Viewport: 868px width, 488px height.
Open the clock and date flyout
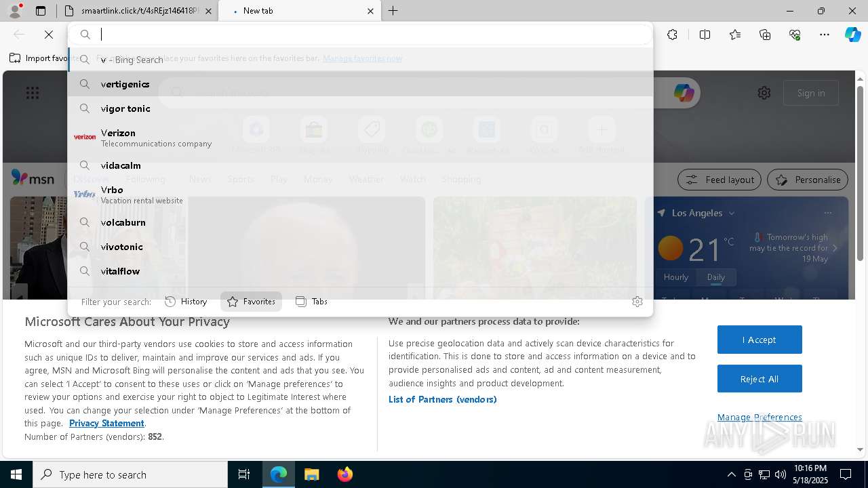click(810, 474)
